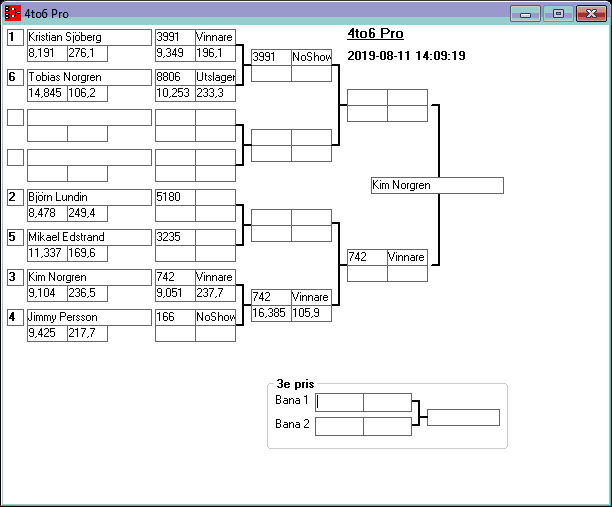Click the seed number 6 box
612x507 pixels.
[14, 77]
